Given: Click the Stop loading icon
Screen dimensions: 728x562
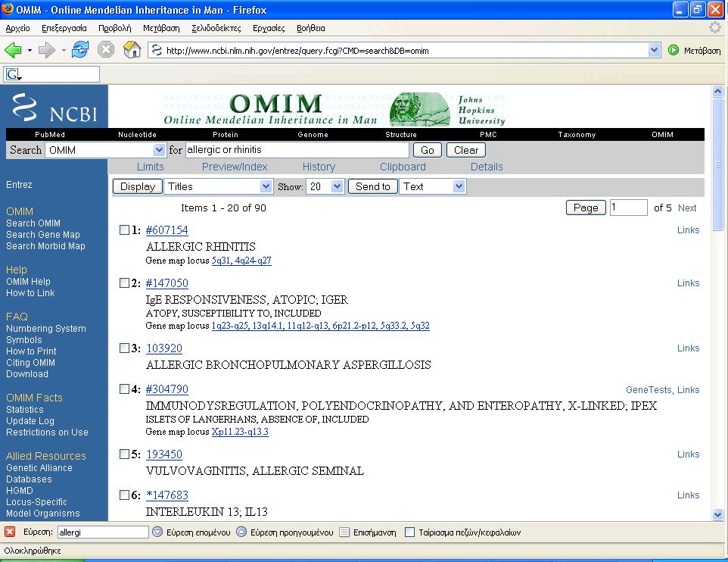Looking at the screenshot, I should pos(106,49).
